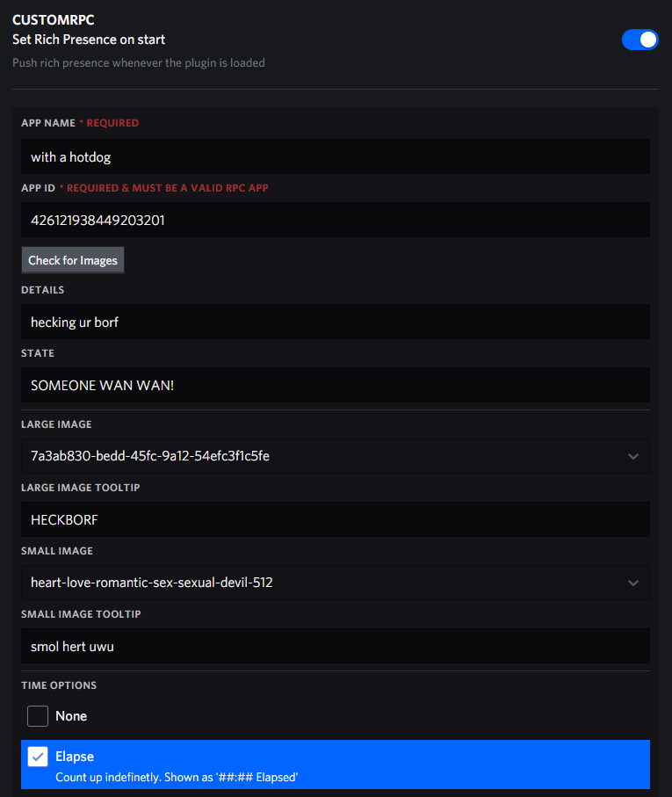Screen dimensions: 672x797
Task: Click the Set Rich Presence on start label
Action: click(89, 40)
